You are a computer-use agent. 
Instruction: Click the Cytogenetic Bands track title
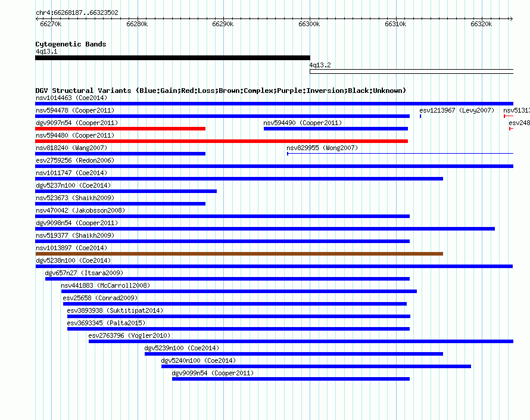tap(71, 44)
